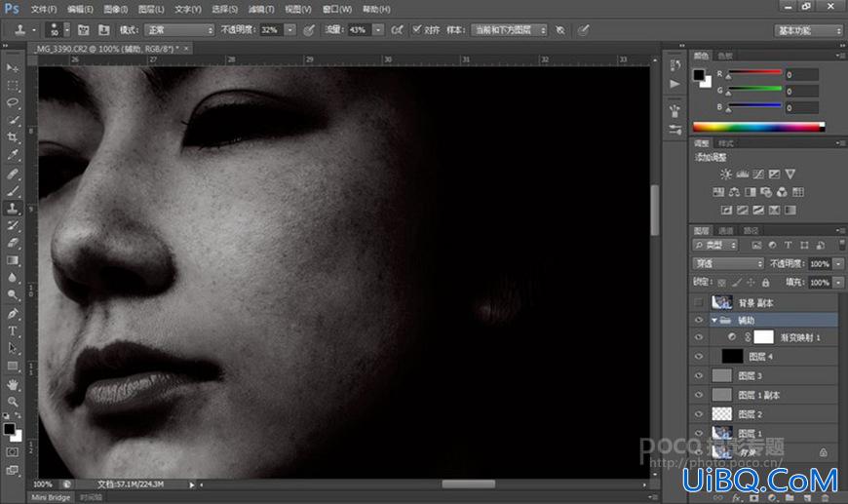Show the 背景 副本 layer

tap(699, 302)
